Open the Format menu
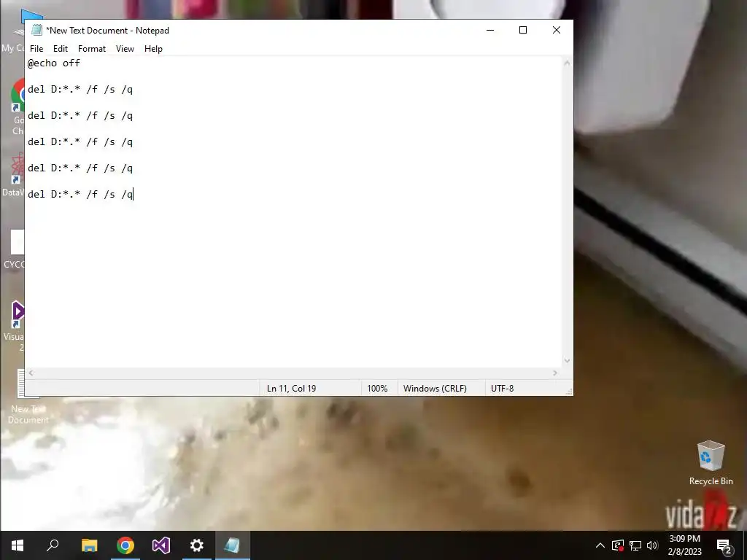747x560 pixels. point(91,49)
